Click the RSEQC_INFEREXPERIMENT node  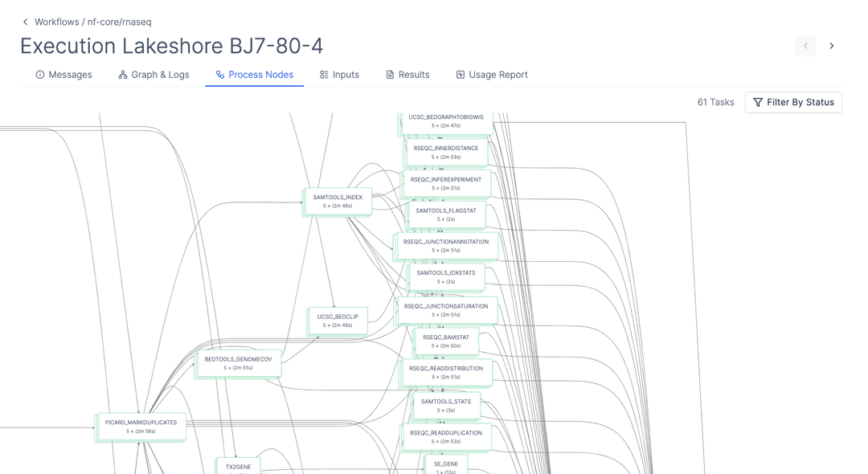pos(446,182)
